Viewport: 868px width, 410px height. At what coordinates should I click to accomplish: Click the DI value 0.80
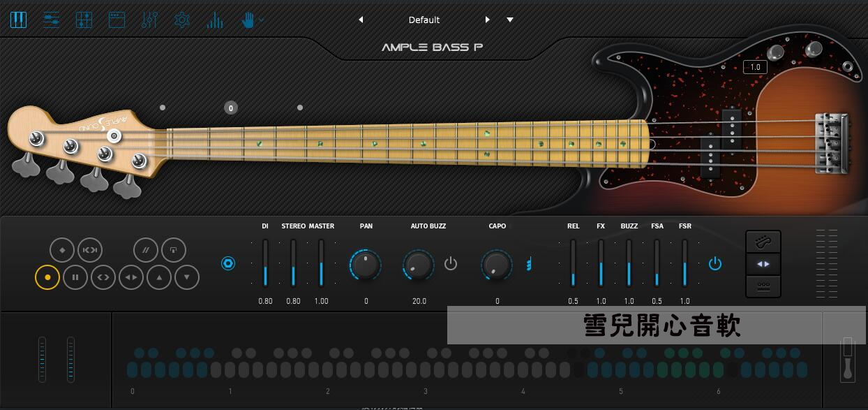click(265, 301)
